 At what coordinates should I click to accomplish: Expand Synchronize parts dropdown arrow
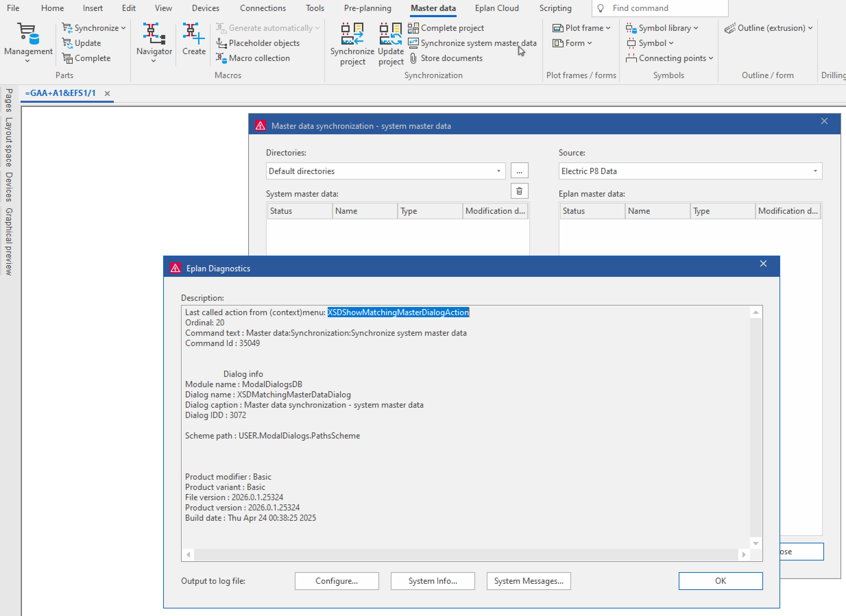pos(123,28)
